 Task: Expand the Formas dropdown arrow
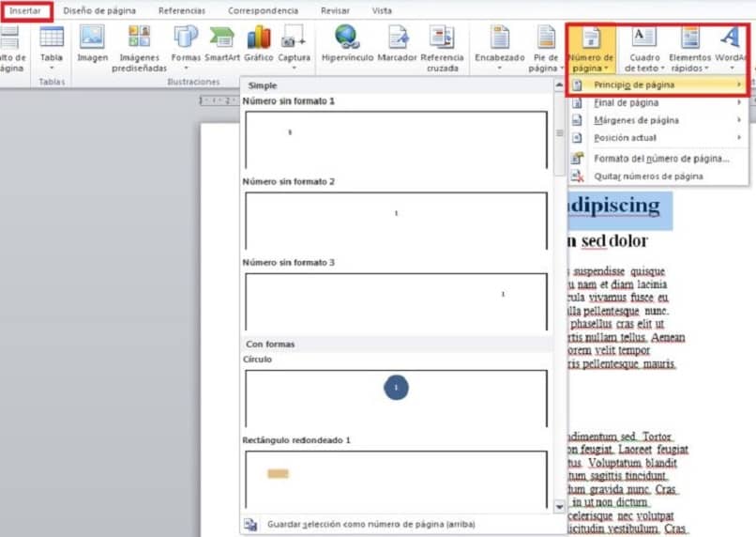186,68
